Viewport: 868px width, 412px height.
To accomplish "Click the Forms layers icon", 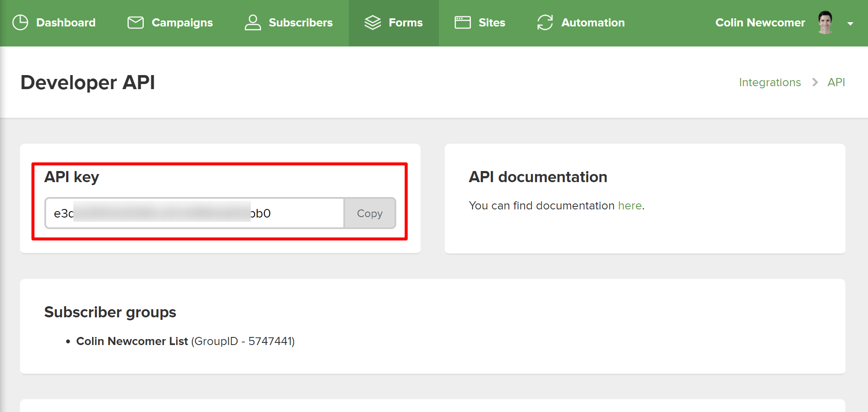I will click(373, 23).
